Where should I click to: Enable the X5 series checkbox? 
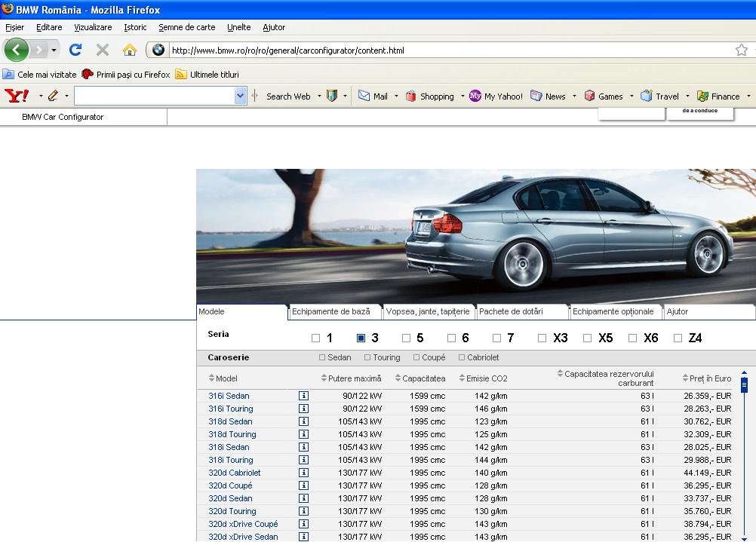tap(588, 338)
